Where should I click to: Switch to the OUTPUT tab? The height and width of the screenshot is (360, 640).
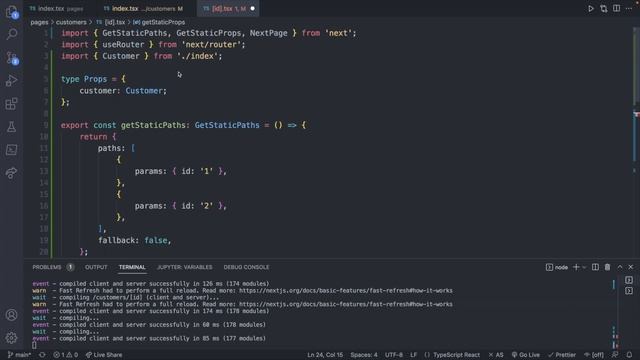96,267
